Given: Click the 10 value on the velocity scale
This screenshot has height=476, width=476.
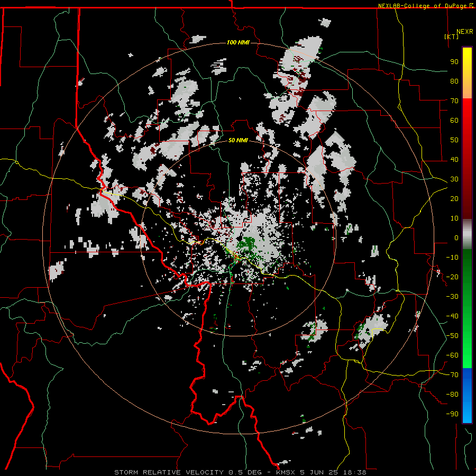Looking at the screenshot, I should click(x=454, y=218).
